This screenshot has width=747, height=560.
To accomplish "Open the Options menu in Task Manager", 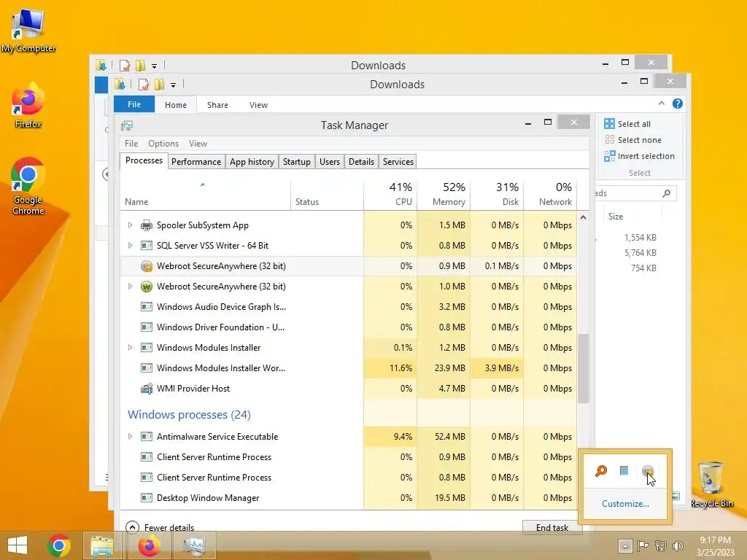I will click(163, 144).
